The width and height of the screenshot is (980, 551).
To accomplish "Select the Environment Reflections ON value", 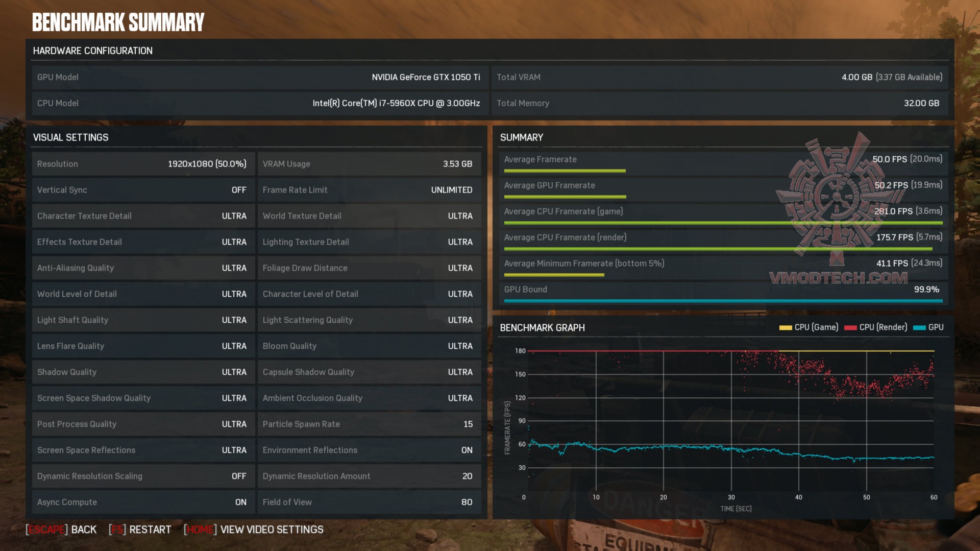I will (x=467, y=450).
